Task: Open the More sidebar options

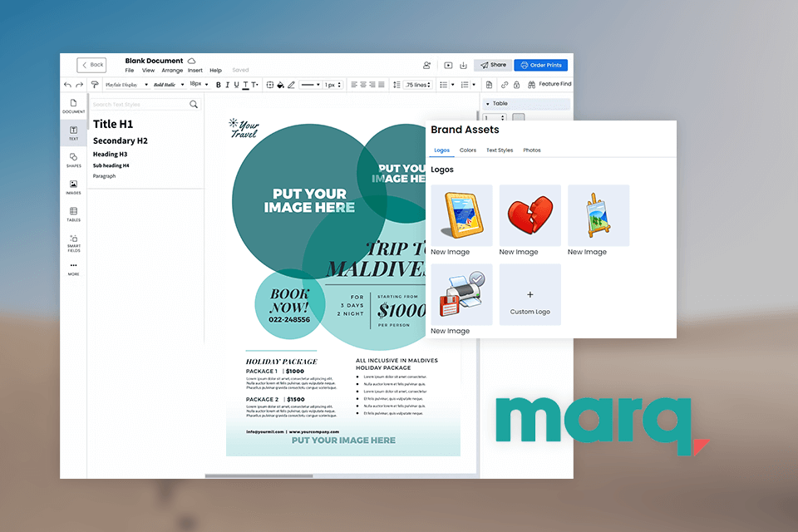Action: click(x=74, y=268)
